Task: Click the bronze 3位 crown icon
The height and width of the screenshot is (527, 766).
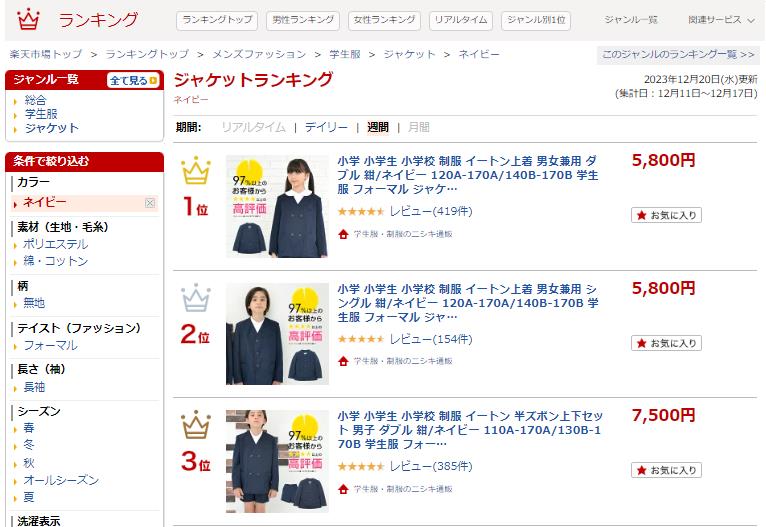Action: [196, 424]
